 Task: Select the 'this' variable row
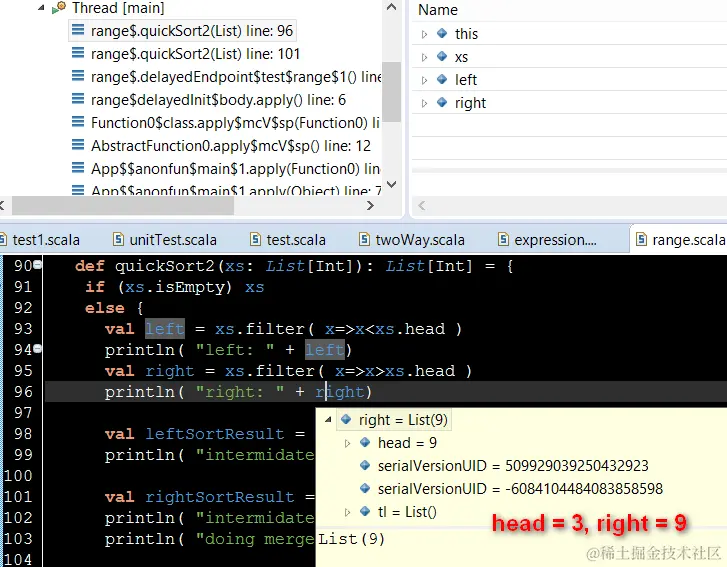click(x=569, y=33)
